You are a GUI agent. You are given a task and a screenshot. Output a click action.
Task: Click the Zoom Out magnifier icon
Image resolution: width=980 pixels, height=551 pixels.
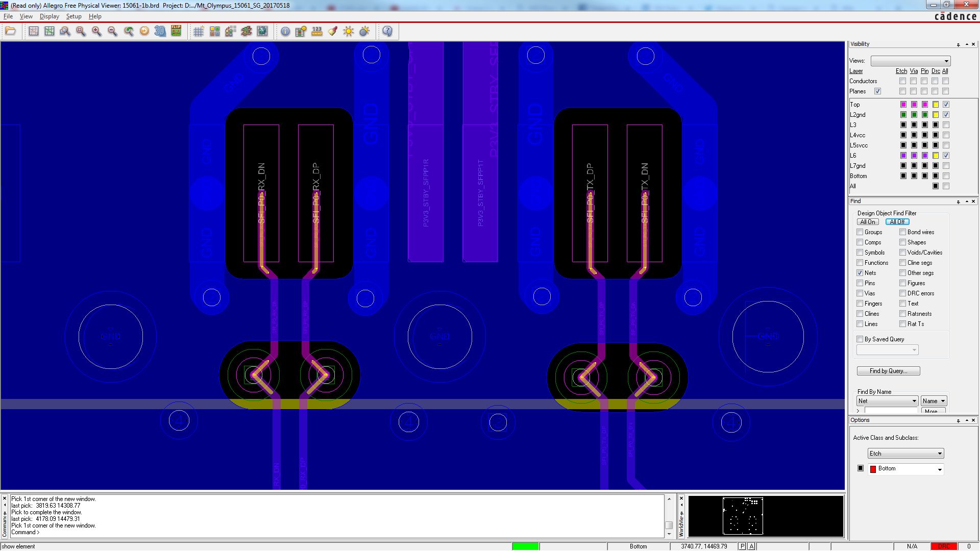[112, 32]
